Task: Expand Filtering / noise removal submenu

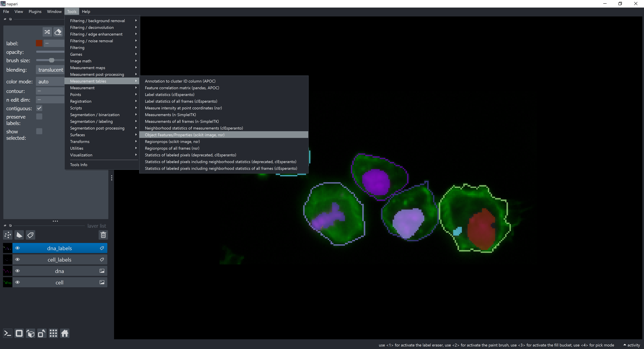Action: coord(102,41)
